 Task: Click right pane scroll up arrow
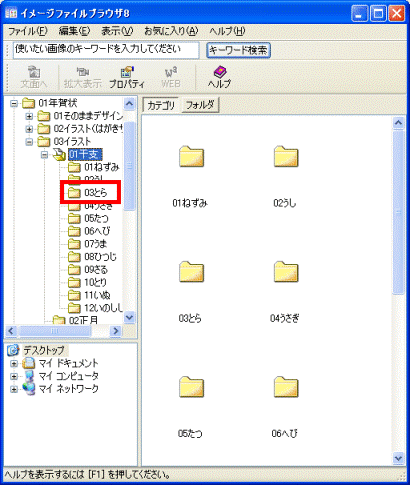coord(398,123)
